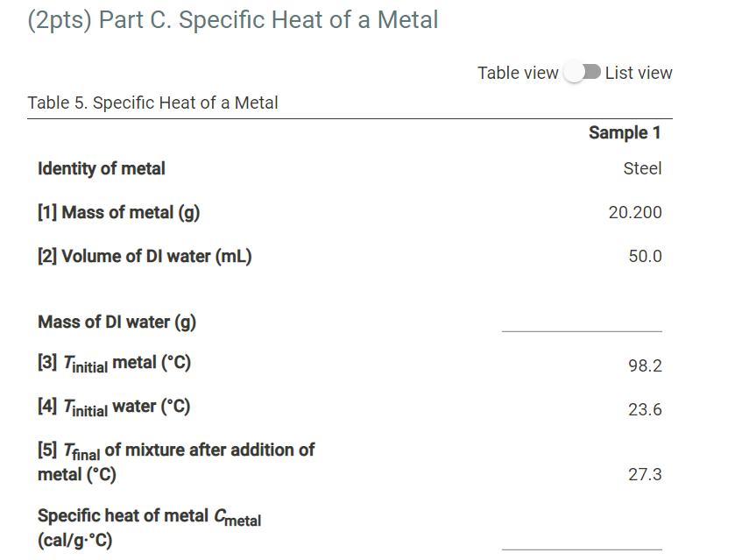Click the Identity of metal row label
Viewport: 735px width, 560px height.
pyautogui.click(x=102, y=168)
